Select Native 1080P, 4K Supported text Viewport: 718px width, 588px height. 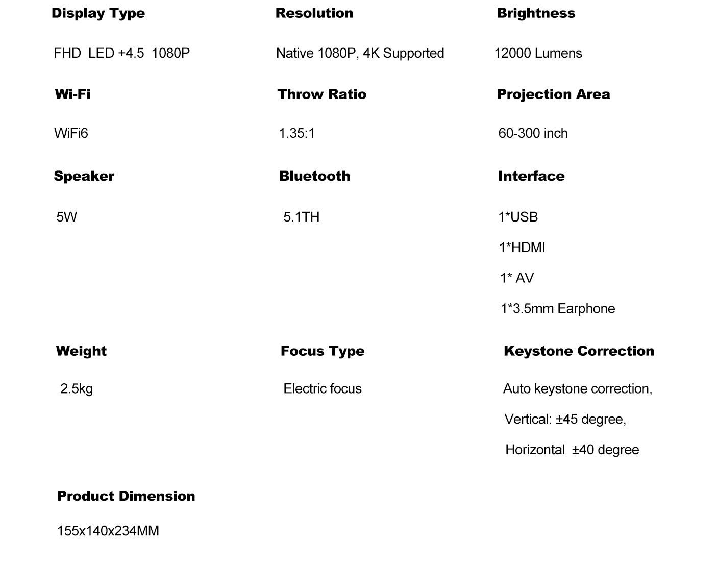point(360,53)
